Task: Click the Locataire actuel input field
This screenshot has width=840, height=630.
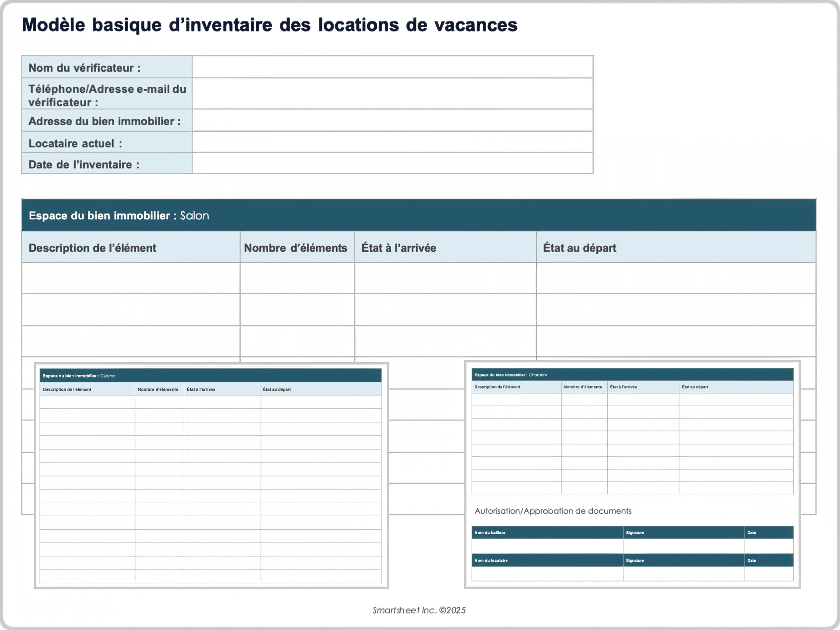Action: [x=392, y=142]
